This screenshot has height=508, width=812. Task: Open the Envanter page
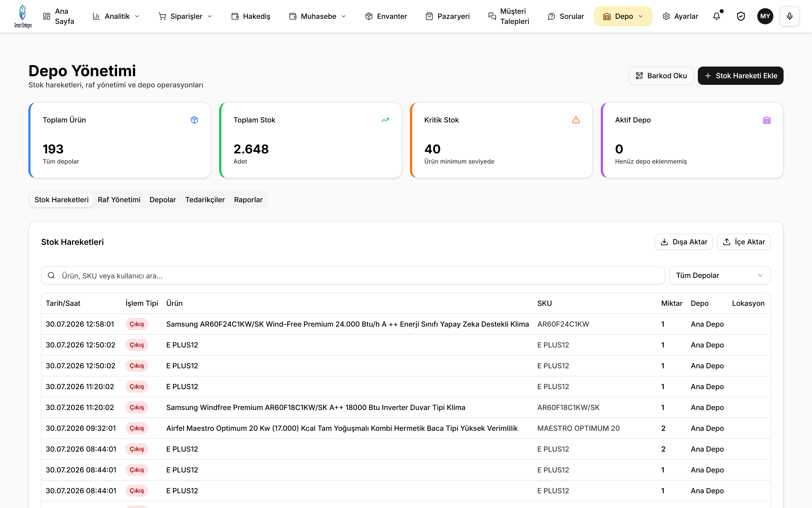tap(386, 16)
